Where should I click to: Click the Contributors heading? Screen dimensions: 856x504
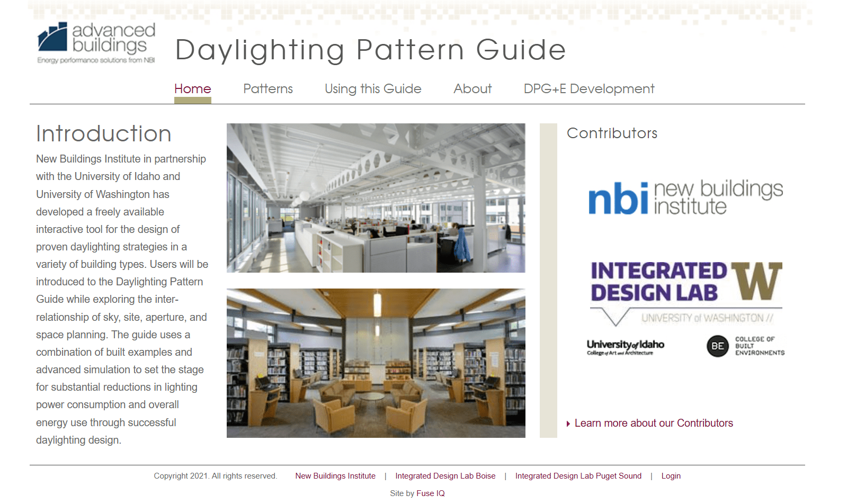pyautogui.click(x=612, y=133)
